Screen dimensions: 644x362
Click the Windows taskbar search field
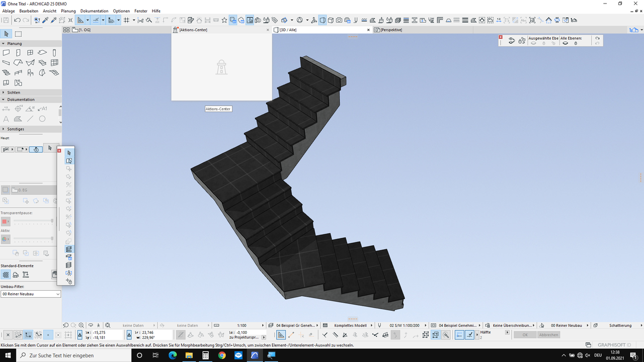pyautogui.click(x=70, y=355)
